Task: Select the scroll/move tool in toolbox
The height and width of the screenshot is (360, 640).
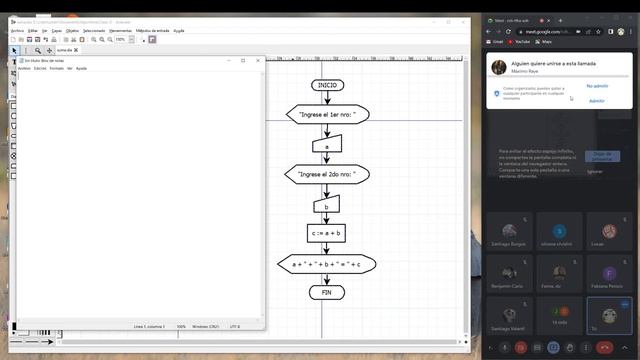Action: pyautogui.click(x=49, y=50)
